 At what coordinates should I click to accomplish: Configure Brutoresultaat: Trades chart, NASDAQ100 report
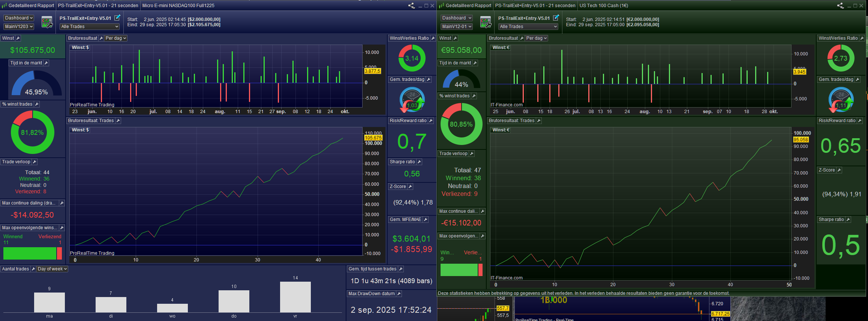(x=118, y=121)
